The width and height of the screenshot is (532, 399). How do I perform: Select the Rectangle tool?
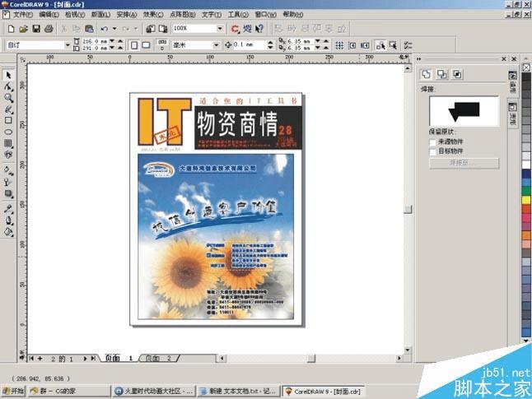coord(8,120)
